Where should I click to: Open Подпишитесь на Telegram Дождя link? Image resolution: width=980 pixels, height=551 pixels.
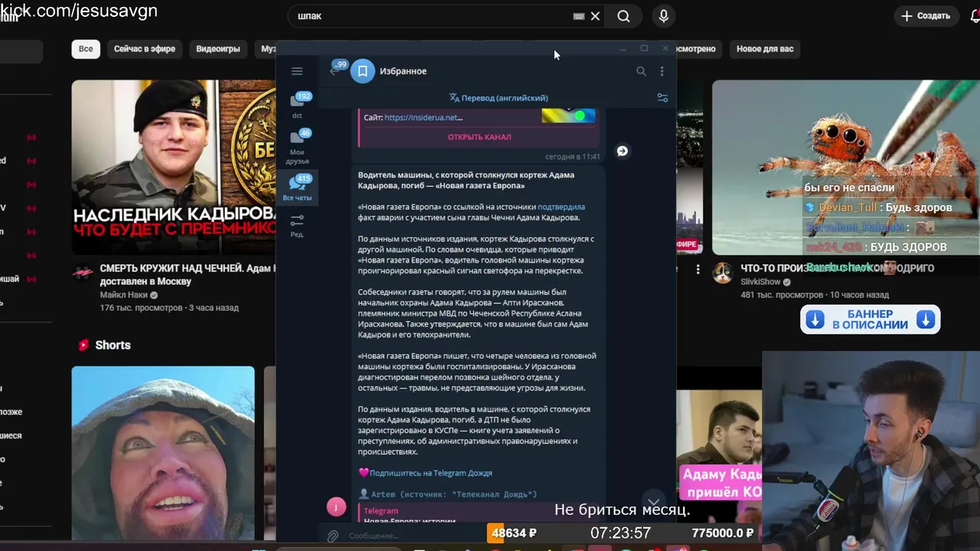point(430,473)
